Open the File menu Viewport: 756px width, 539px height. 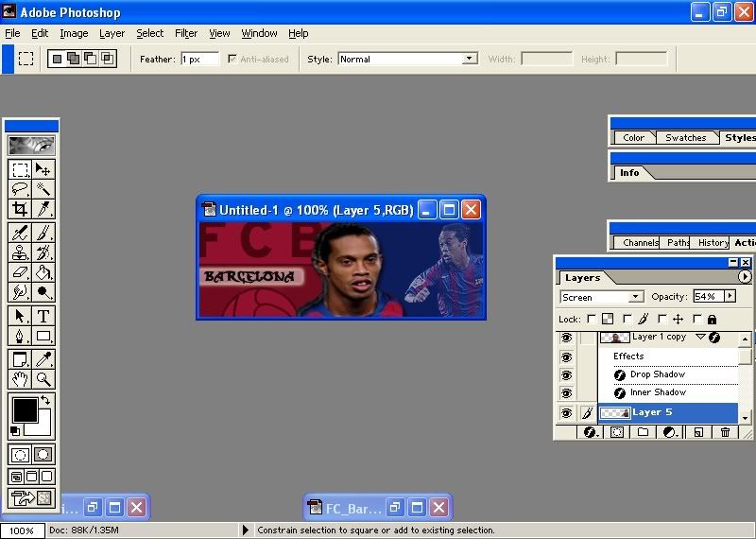click(x=12, y=33)
